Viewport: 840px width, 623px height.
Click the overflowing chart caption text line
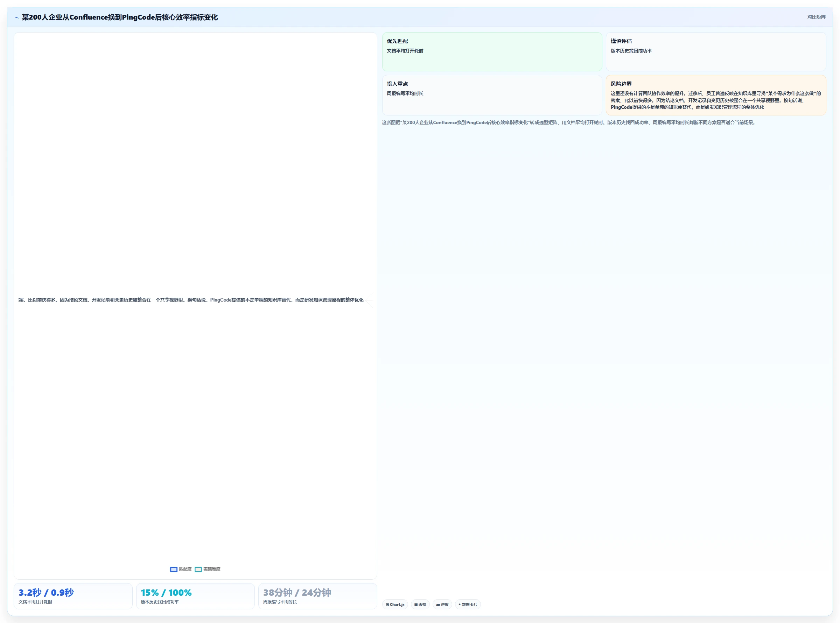click(x=191, y=300)
